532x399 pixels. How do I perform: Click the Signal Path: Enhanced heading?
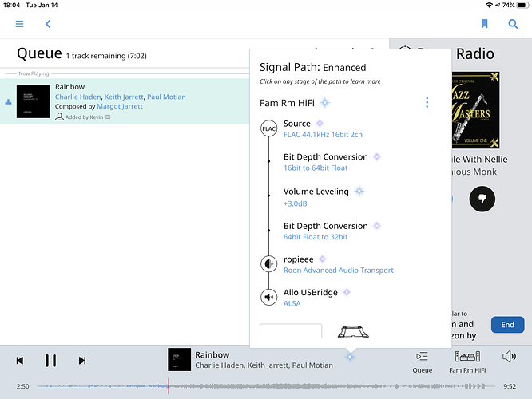coord(313,67)
